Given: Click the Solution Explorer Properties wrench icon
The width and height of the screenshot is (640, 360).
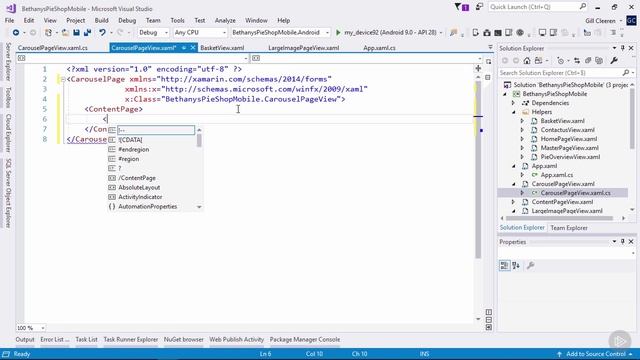Looking at the screenshot, I should coord(614,61).
